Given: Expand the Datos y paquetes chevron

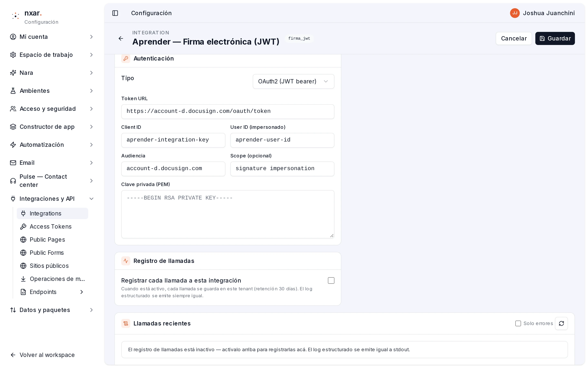Looking at the screenshot, I should [91, 310].
